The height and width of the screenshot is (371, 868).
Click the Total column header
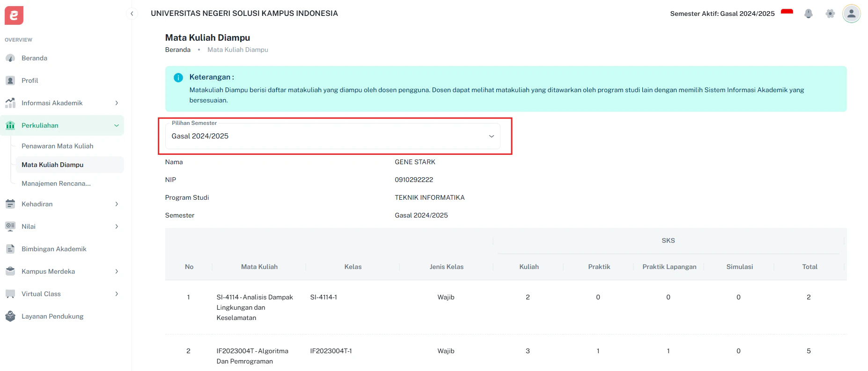tap(810, 267)
